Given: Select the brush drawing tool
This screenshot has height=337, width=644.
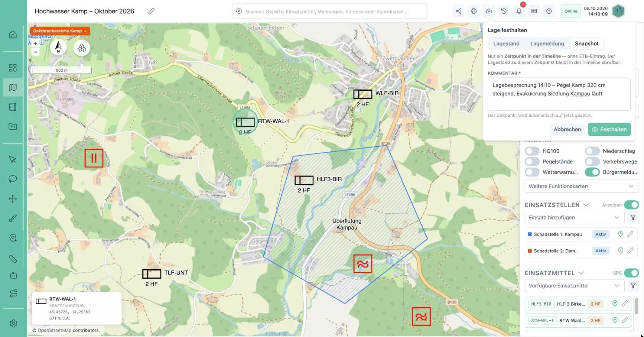Looking at the screenshot, I should click(13, 219).
